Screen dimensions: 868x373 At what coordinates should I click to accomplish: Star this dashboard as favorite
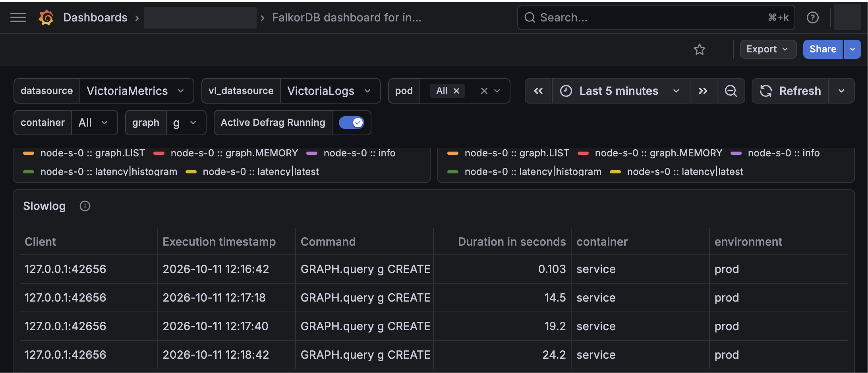coord(699,49)
